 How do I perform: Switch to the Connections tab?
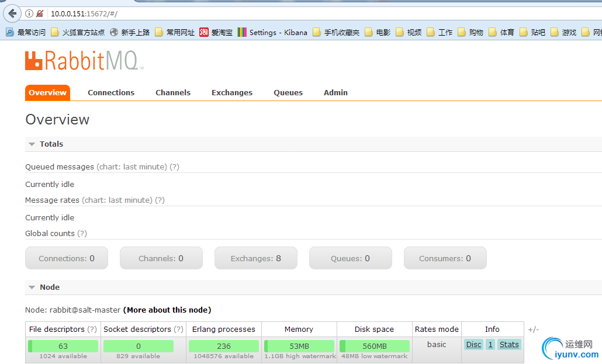point(111,92)
